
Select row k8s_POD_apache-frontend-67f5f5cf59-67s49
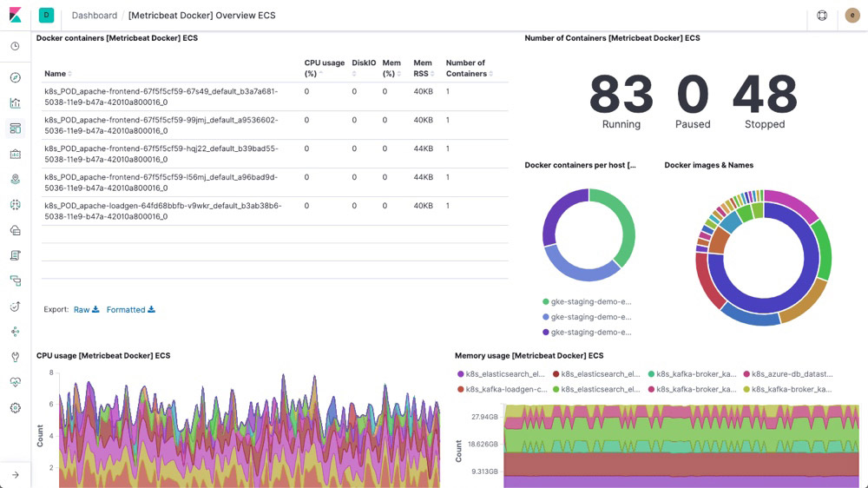point(274,96)
